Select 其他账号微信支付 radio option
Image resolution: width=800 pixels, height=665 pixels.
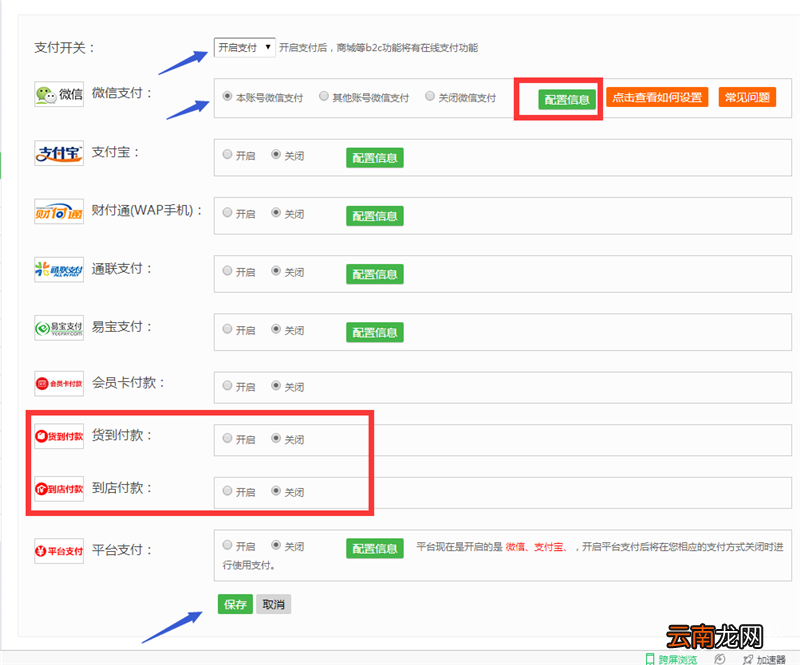tap(323, 96)
